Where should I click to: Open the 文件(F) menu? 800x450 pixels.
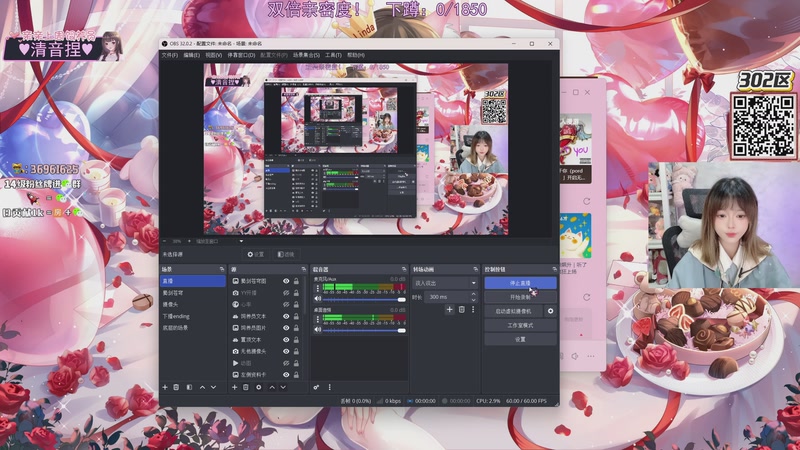[x=170, y=55]
